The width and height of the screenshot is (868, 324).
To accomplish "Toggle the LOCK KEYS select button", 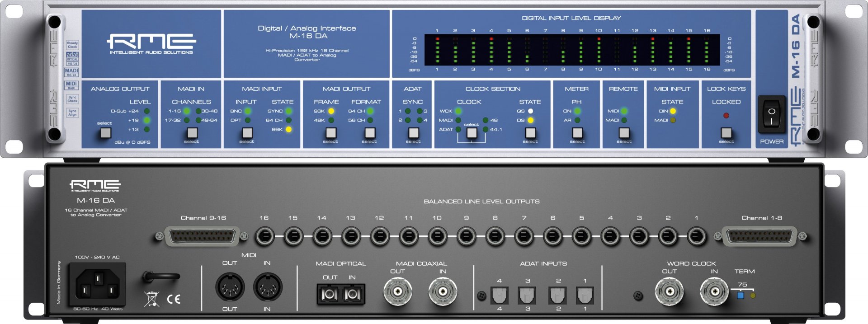I will (726, 133).
